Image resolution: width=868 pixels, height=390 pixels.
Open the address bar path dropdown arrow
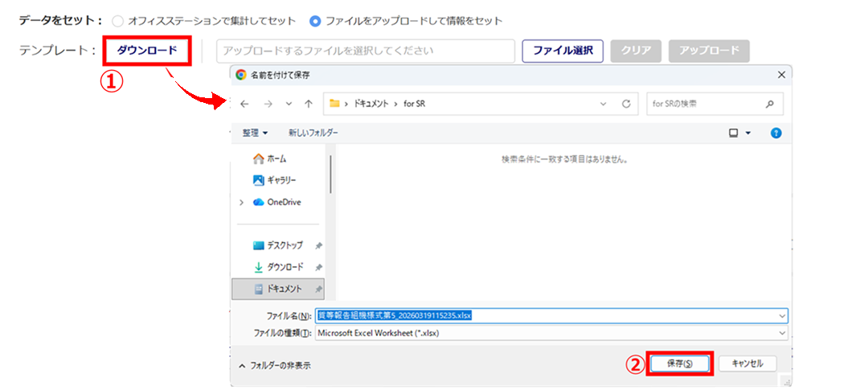point(604,104)
